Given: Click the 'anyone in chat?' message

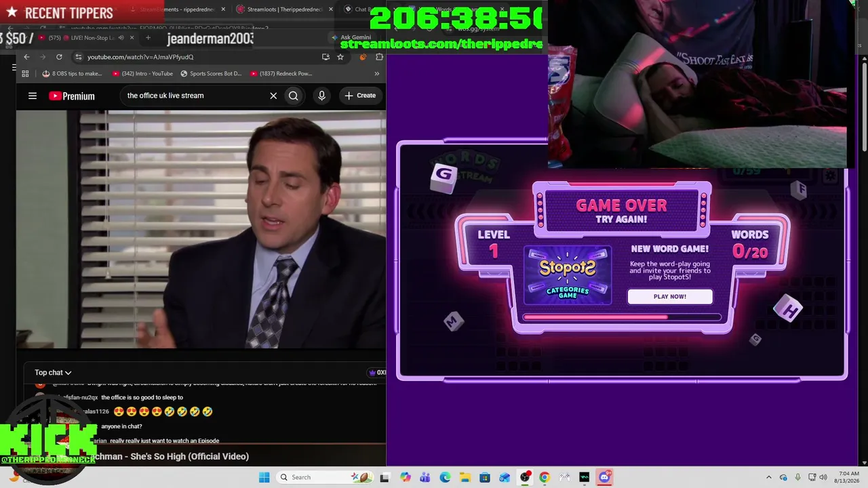Looking at the screenshot, I should 121,426.
